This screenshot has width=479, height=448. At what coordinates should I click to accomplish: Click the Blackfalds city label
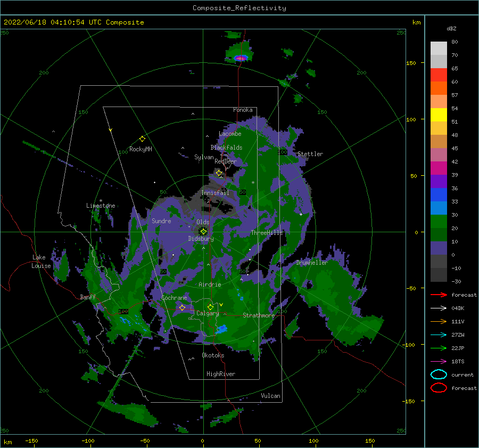point(226,148)
